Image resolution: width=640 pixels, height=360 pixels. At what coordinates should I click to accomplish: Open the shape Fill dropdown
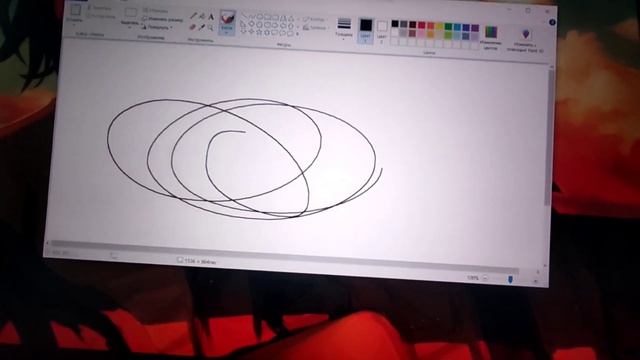tap(316, 28)
